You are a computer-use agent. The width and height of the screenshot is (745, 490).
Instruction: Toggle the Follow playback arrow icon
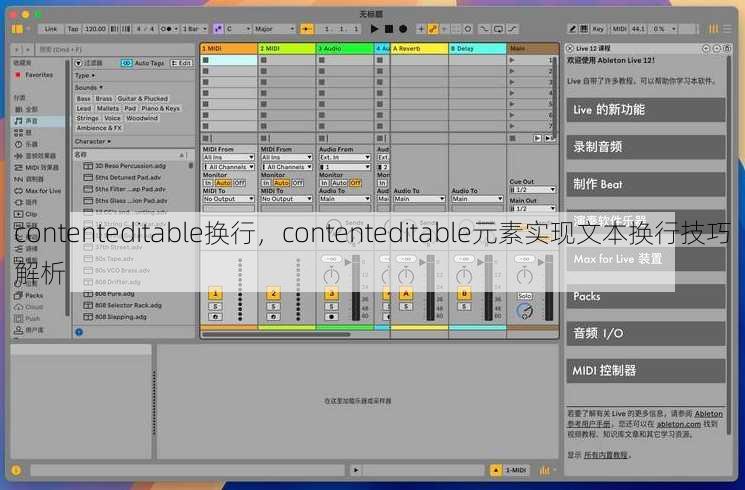(306, 29)
